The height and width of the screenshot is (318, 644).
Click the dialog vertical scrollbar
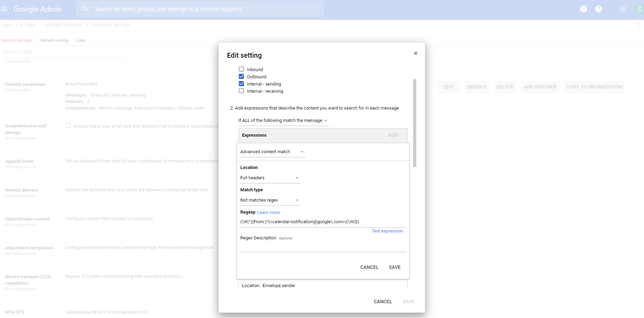415,123
